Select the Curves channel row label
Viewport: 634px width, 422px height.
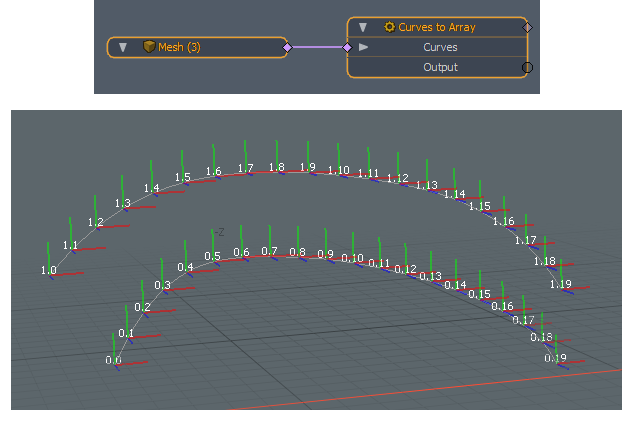(x=440, y=47)
